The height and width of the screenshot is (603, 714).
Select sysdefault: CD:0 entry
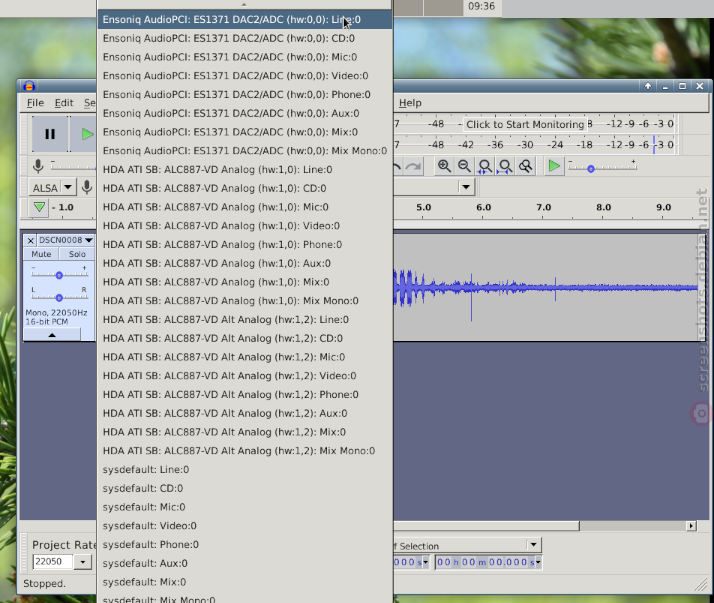tap(245, 488)
